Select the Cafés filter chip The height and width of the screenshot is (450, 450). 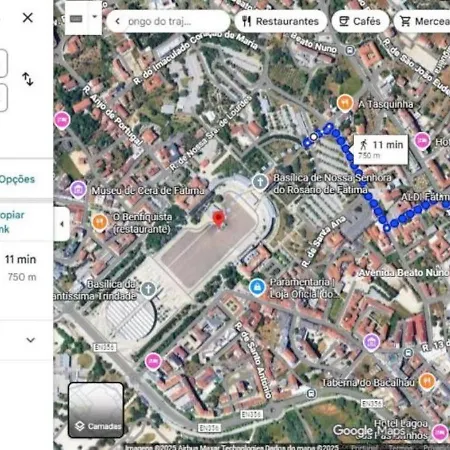(360, 21)
